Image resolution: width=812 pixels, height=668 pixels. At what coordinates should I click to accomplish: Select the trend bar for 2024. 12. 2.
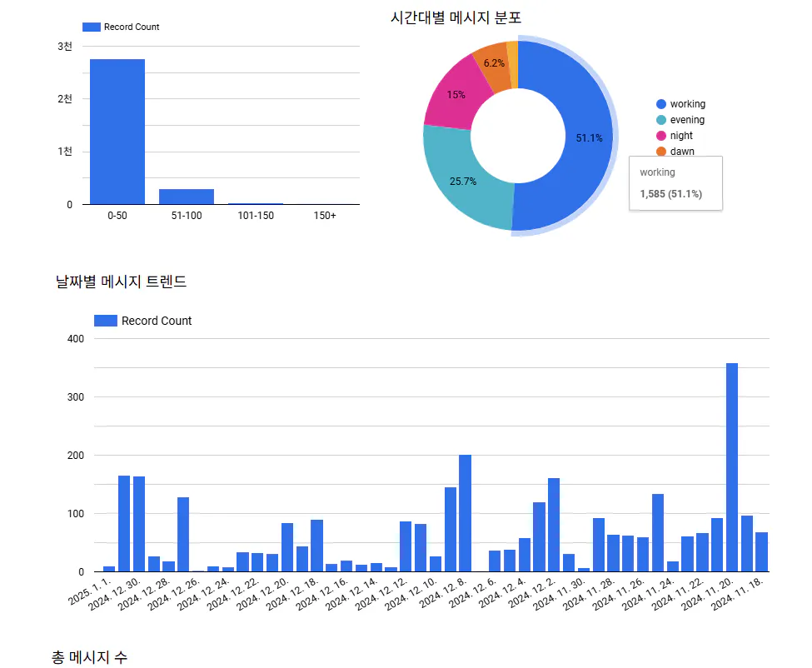pos(554,525)
